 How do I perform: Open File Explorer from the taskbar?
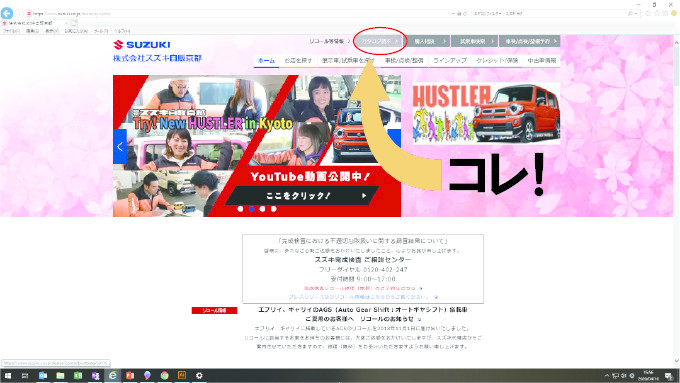tap(60, 376)
